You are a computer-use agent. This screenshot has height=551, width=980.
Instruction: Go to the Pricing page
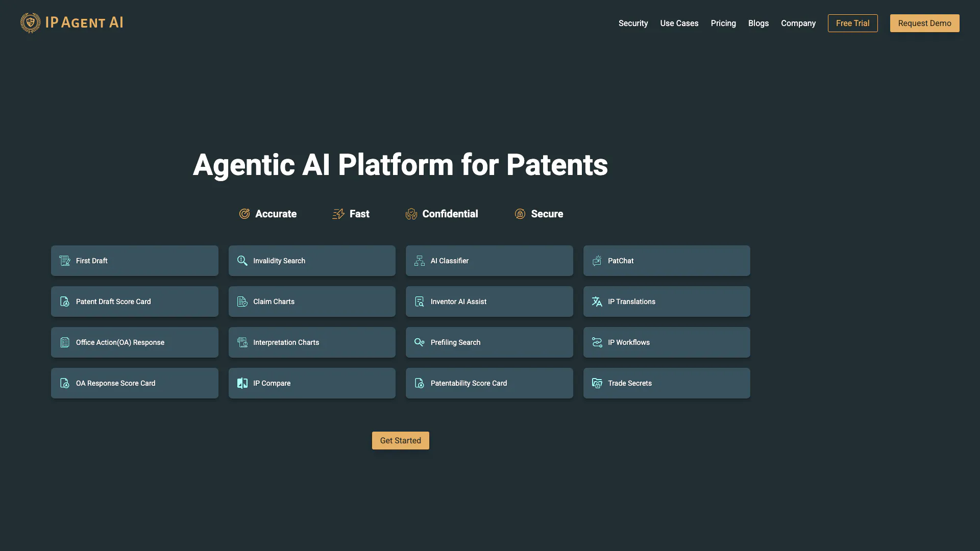click(x=723, y=23)
